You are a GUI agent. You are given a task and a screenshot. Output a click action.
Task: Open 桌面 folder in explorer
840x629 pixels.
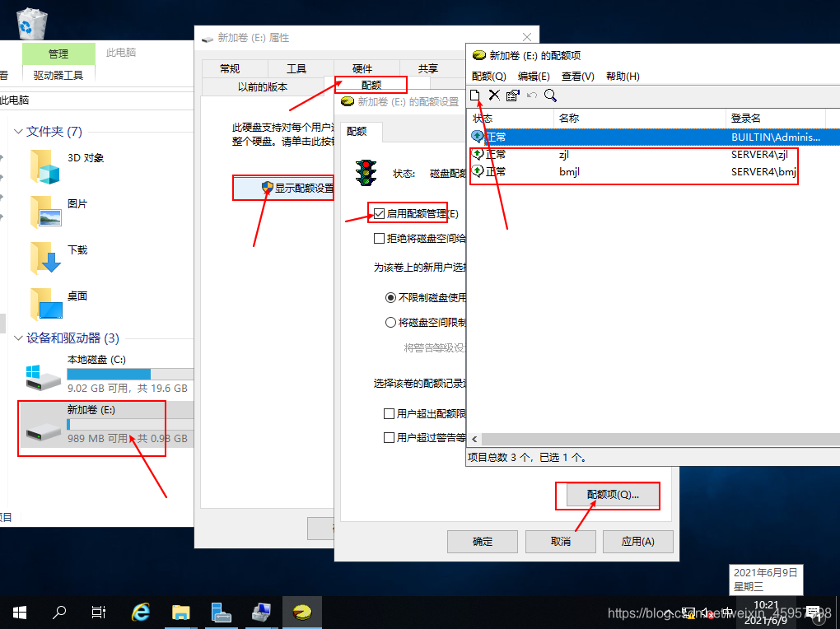[x=59, y=303]
